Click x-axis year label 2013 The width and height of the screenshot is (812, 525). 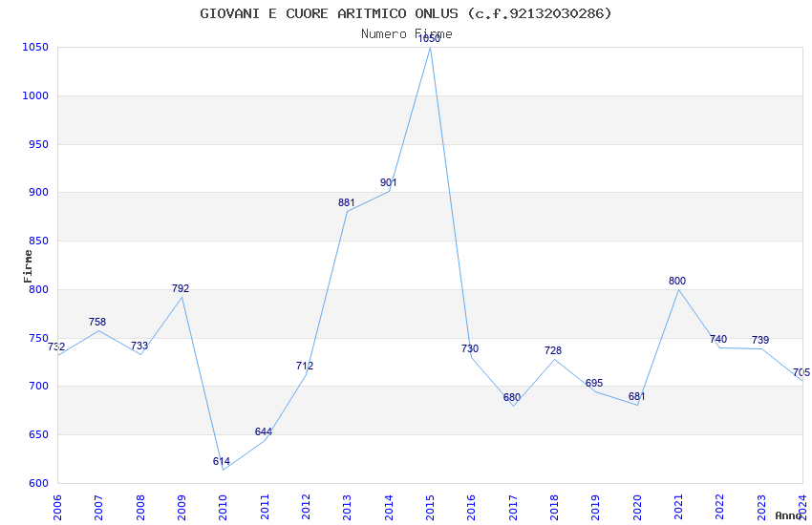tap(347, 507)
